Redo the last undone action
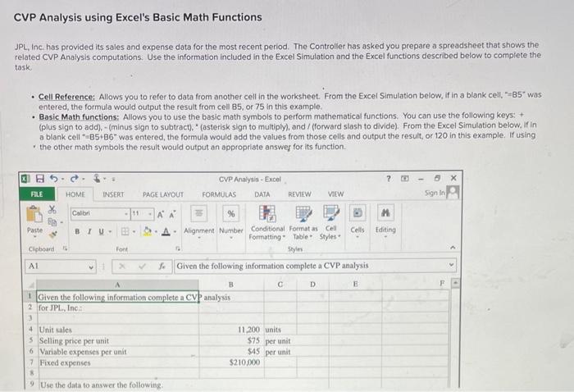Screen dimensions: 574x392 coord(75,179)
